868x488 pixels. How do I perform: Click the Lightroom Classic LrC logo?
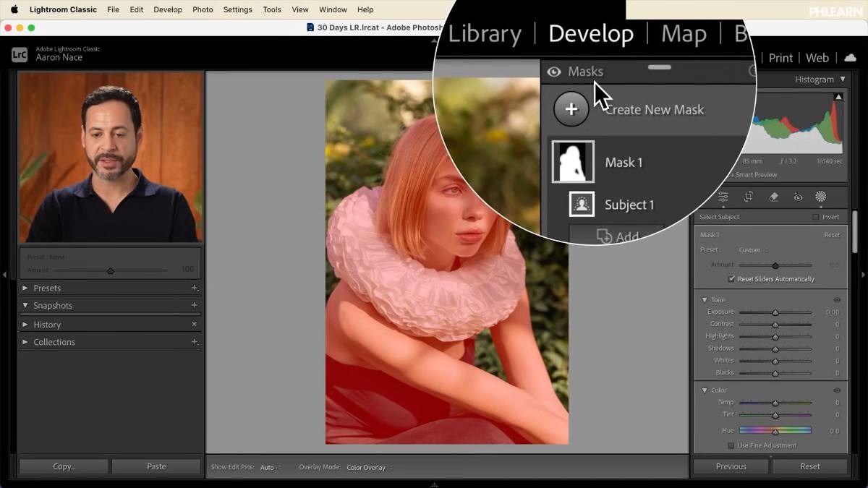tap(20, 54)
